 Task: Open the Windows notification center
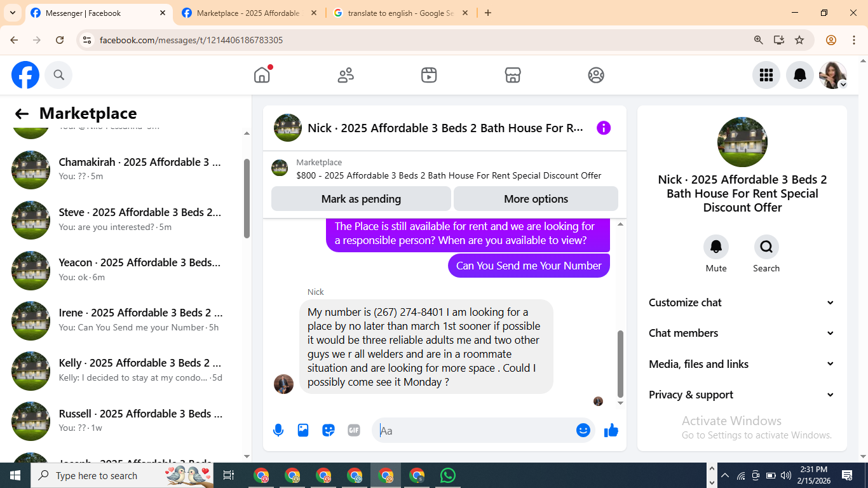pyautogui.click(x=847, y=475)
